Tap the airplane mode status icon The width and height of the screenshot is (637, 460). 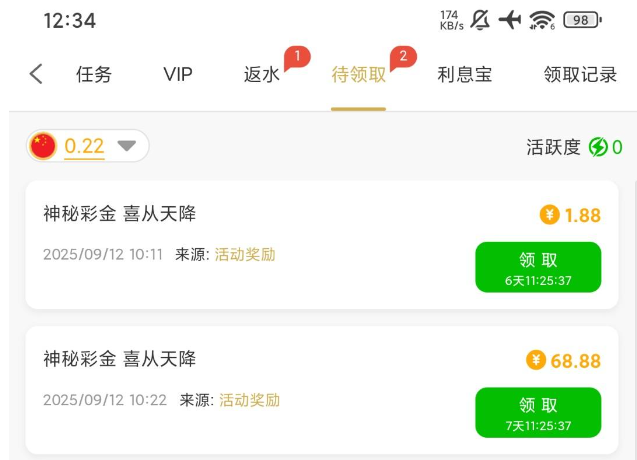point(510,20)
